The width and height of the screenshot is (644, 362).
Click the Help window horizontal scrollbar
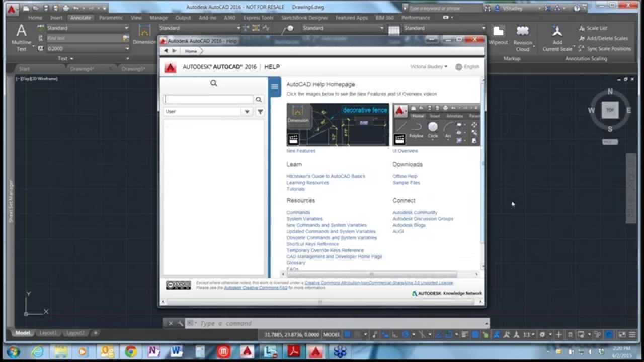[x=321, y=302]
